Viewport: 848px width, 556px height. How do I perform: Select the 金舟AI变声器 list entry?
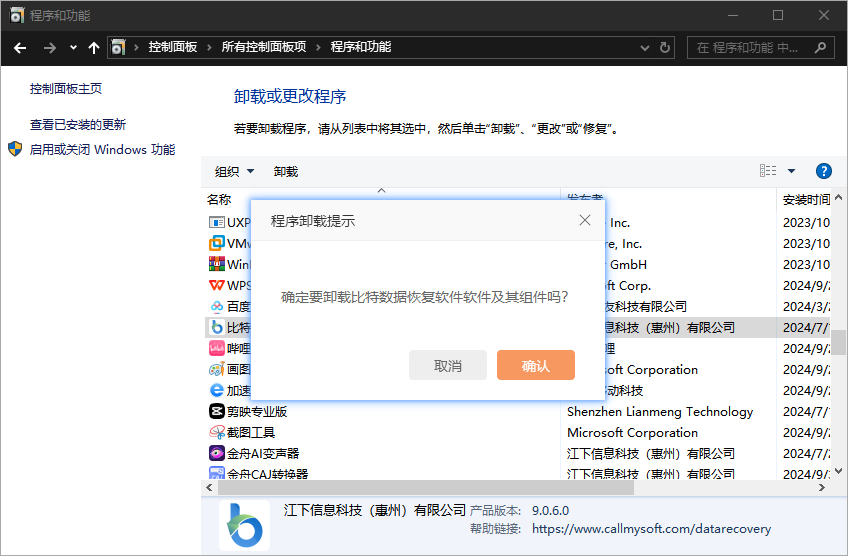tap(263, 453)
